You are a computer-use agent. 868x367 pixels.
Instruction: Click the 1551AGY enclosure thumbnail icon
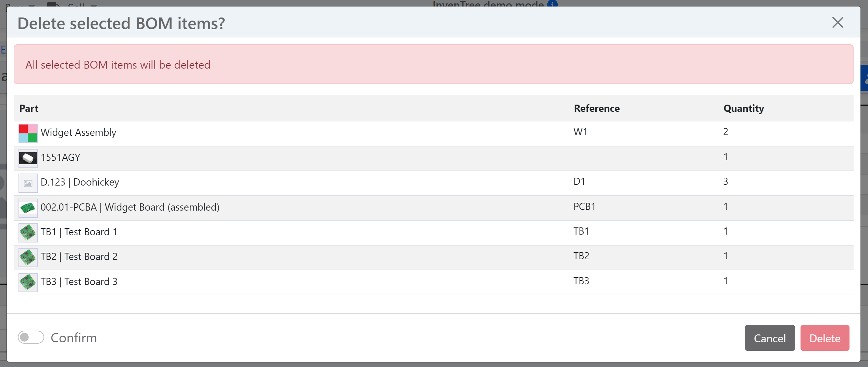click(28, 158)
